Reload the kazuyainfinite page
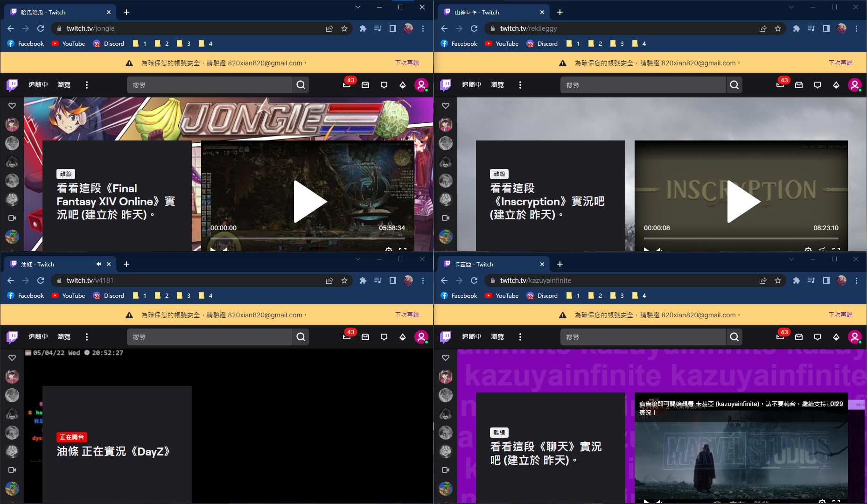This screenshot has width=867, height=504. pyautogui.click(x=474, y=280)
